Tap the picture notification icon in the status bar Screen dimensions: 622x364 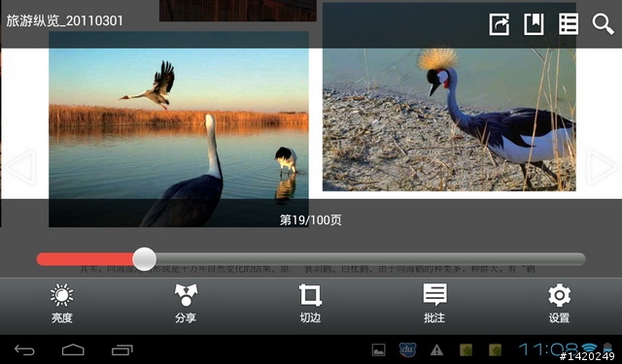click(378, 349)
